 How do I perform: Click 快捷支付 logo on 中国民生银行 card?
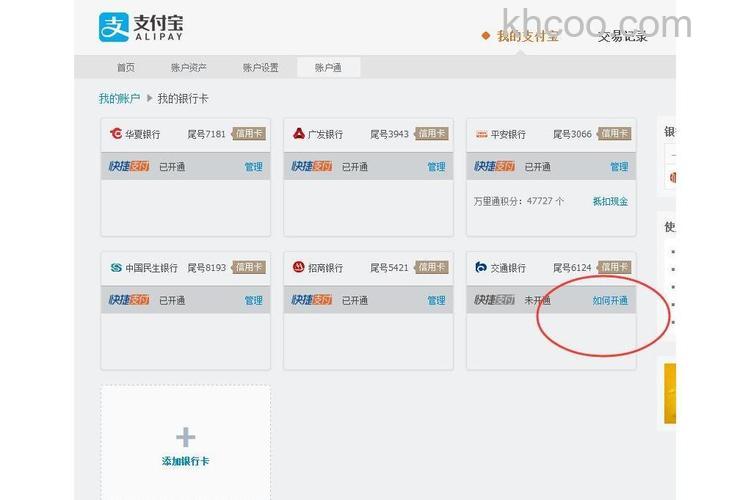(x=129, y=300)
